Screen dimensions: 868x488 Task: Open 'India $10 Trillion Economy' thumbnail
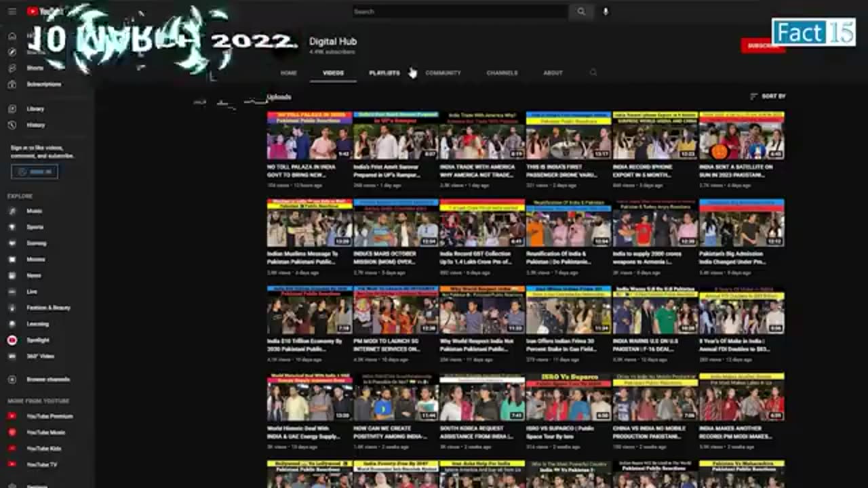click(310, 310)
